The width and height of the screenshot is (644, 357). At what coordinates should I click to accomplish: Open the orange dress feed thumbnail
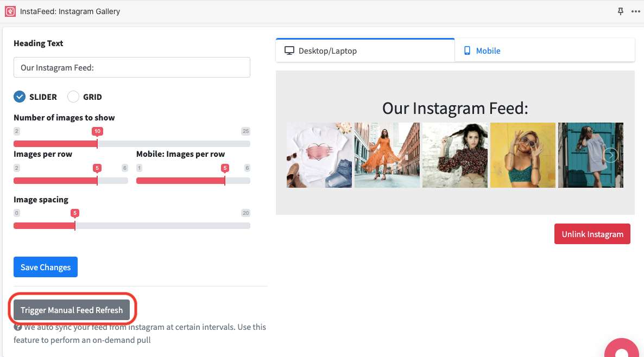[x=387, y=155]
